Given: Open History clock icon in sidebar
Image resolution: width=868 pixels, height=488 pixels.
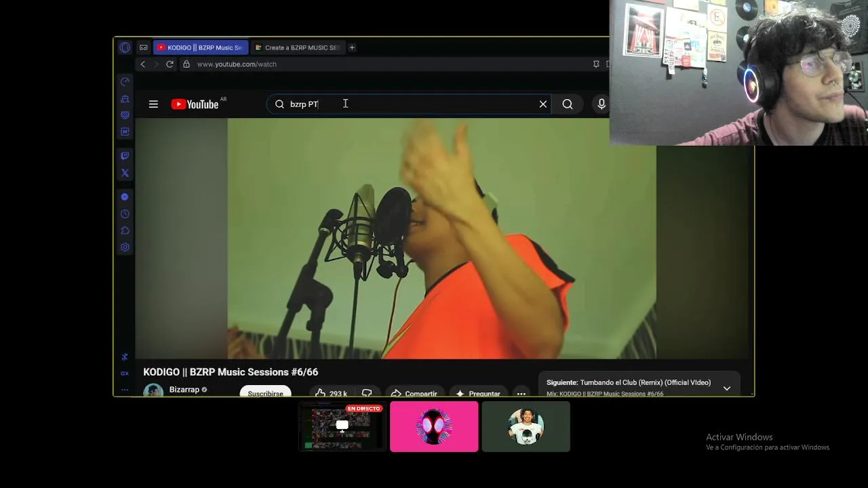Looking at the screenshot, I should pyautogui.click(x=125, y=214).
